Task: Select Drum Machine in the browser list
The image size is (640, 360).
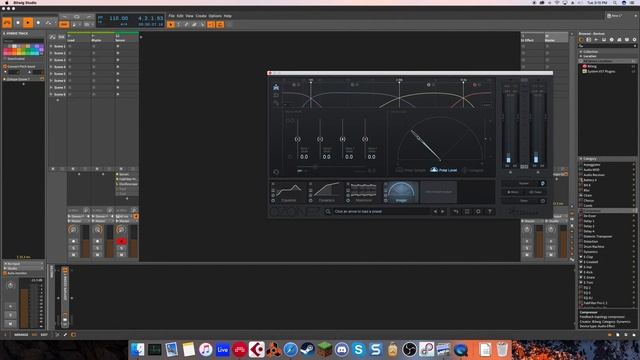Action: [607, 247]
